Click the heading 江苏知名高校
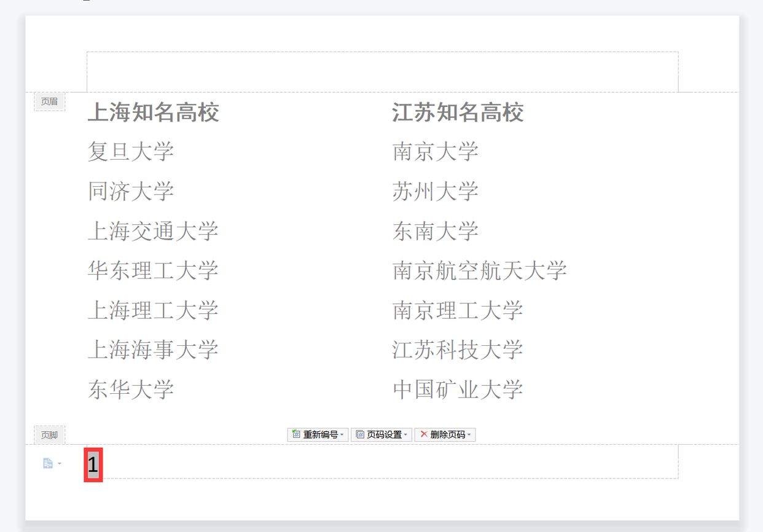 click(458, 113)
